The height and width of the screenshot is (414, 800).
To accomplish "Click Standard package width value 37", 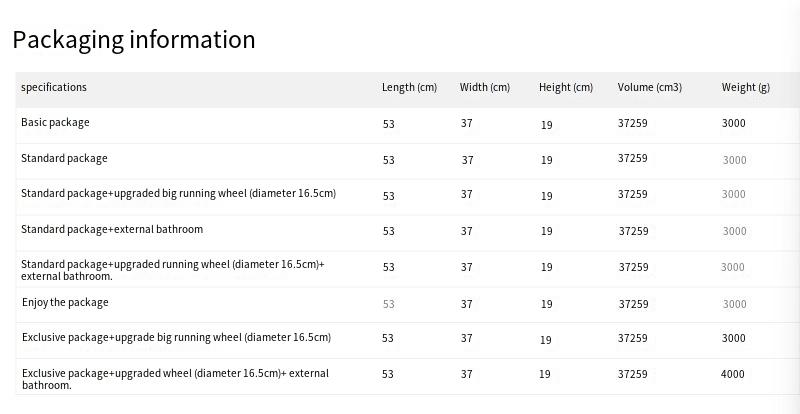I will [x=468, y=160].
